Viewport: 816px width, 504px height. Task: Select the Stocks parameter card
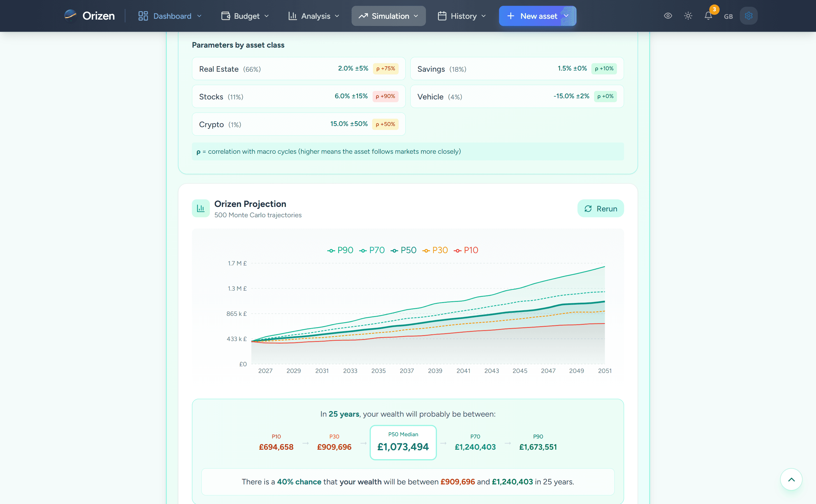(x=299, y=96)
